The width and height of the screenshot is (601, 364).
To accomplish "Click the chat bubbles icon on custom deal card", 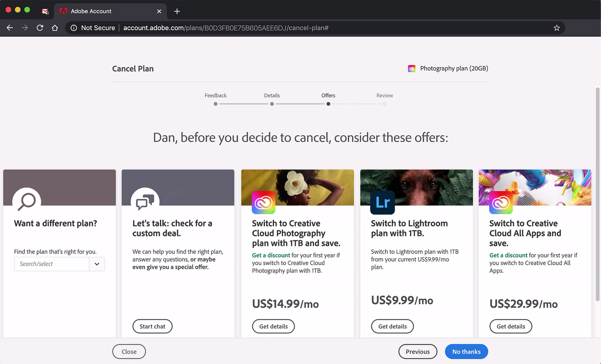I will pos(145,201).
